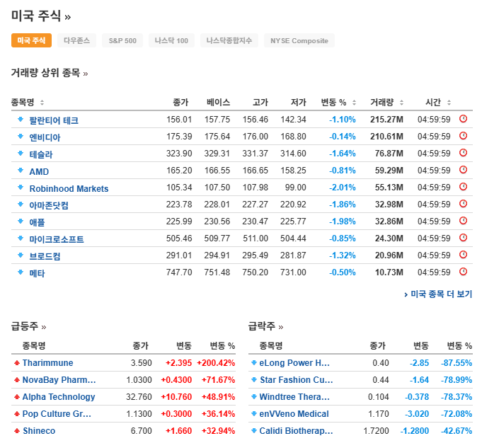Click down arrow icon beside 팔란티어 테크

click(21, 120)
